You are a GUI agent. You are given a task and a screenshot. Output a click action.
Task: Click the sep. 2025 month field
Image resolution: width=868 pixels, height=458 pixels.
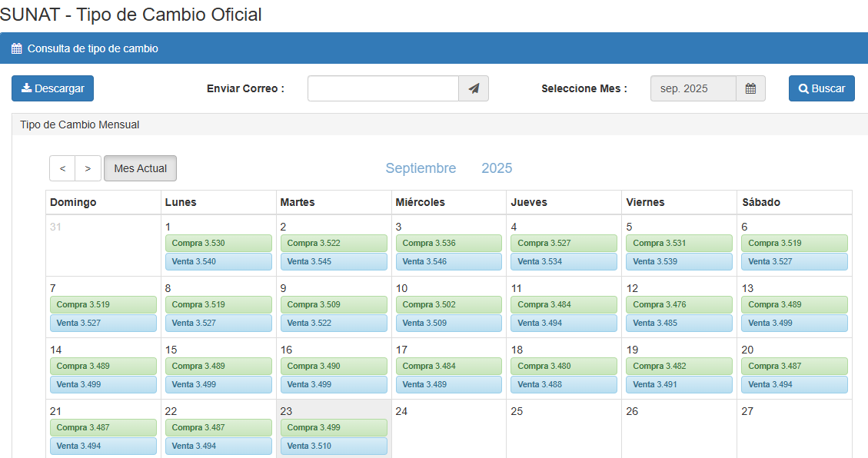point(693,88)
